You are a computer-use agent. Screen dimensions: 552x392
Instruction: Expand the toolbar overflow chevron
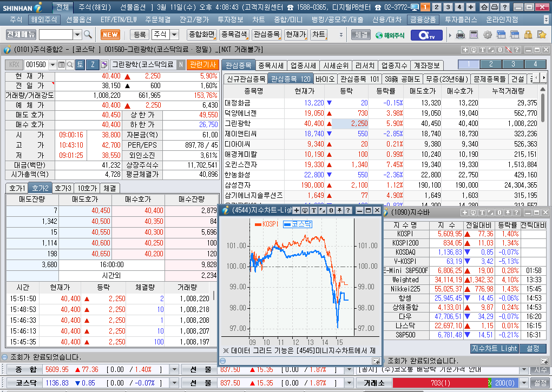(x=341, y=35)
